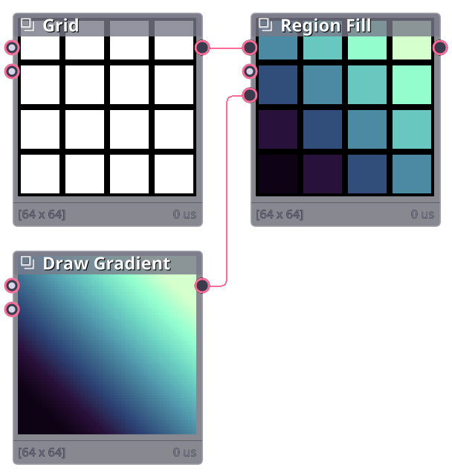Click the Draw Gradient node's title icon
This screenshot has height=476, width=452.
[28, 263]
